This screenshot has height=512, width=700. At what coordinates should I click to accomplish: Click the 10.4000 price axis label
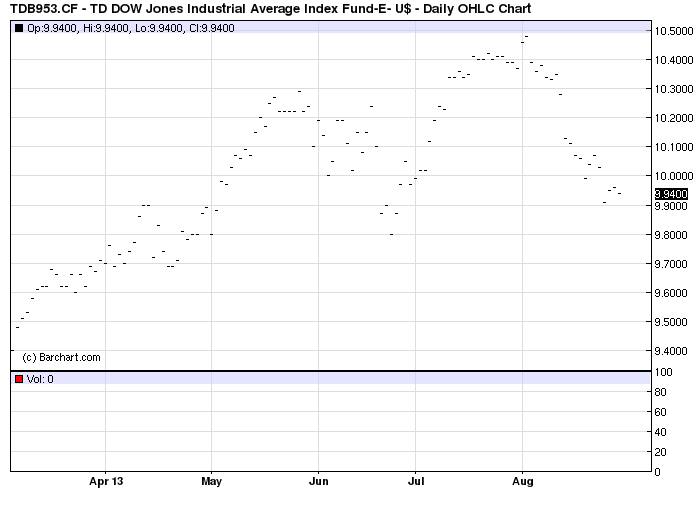click(674, 60)
